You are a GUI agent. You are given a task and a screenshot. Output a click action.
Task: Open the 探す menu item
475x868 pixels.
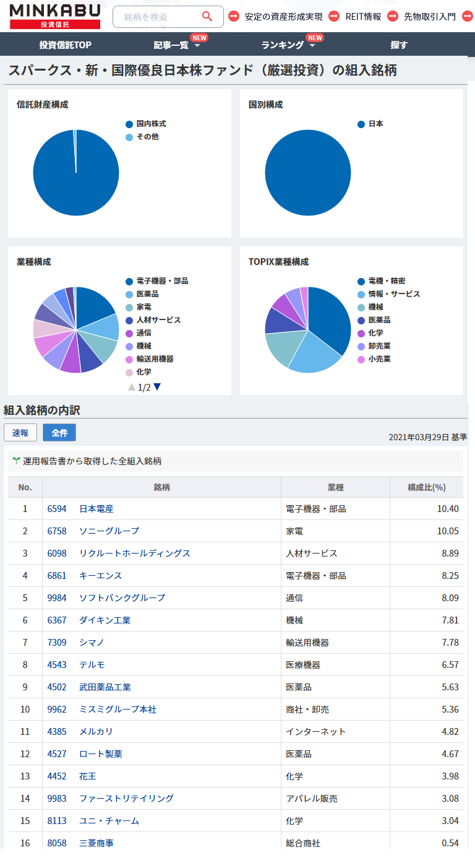[399, 45]
